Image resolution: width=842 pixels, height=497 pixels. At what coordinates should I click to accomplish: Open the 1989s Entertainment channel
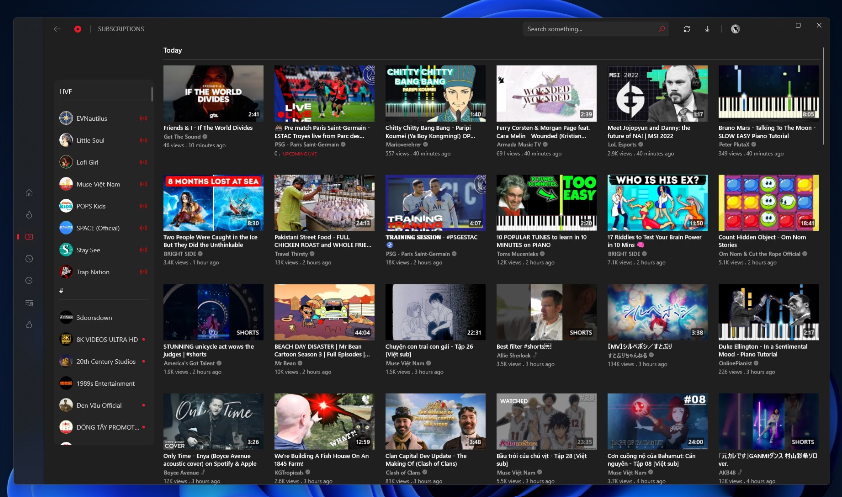click(105, 384)
